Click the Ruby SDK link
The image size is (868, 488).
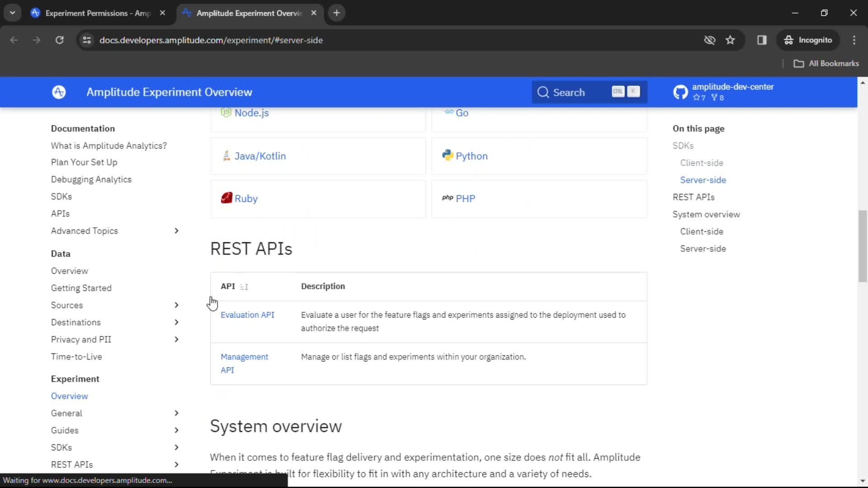click(x=245, y=198)
